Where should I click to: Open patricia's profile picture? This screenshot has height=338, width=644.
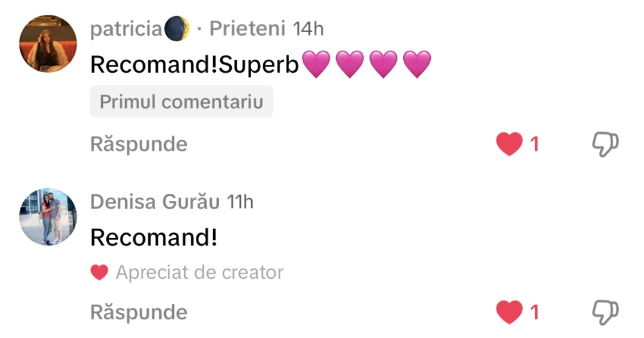(49, 43)
